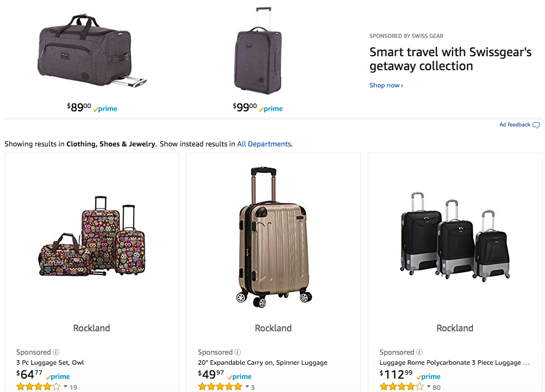Open the 3 Pc Luggage Set, Owl title
Image resolution: width=545 pixels, height=392 pixels.
tap(50, 362)
